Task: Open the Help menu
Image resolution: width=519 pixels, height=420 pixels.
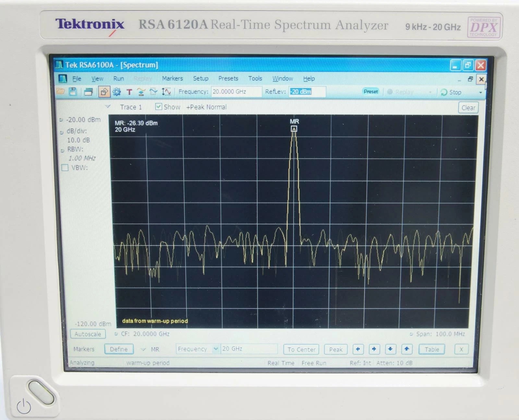Action: coord(309,78)
